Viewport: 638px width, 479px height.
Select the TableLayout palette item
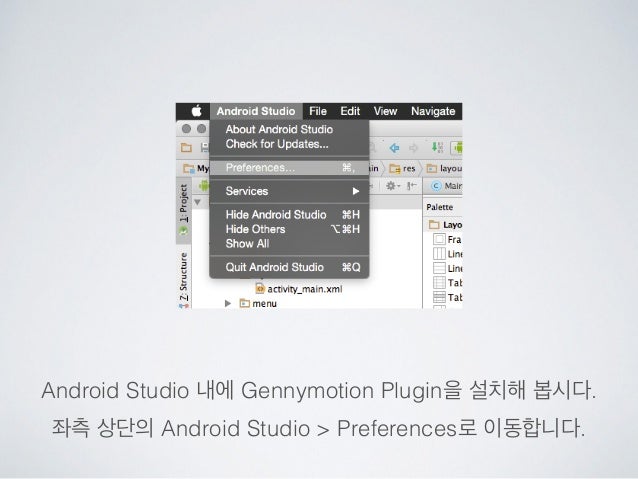click(448, 282)
